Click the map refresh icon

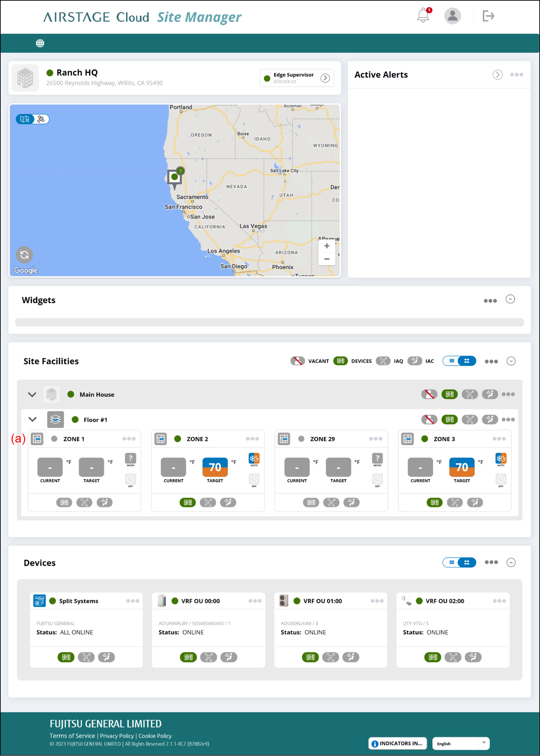24,255
